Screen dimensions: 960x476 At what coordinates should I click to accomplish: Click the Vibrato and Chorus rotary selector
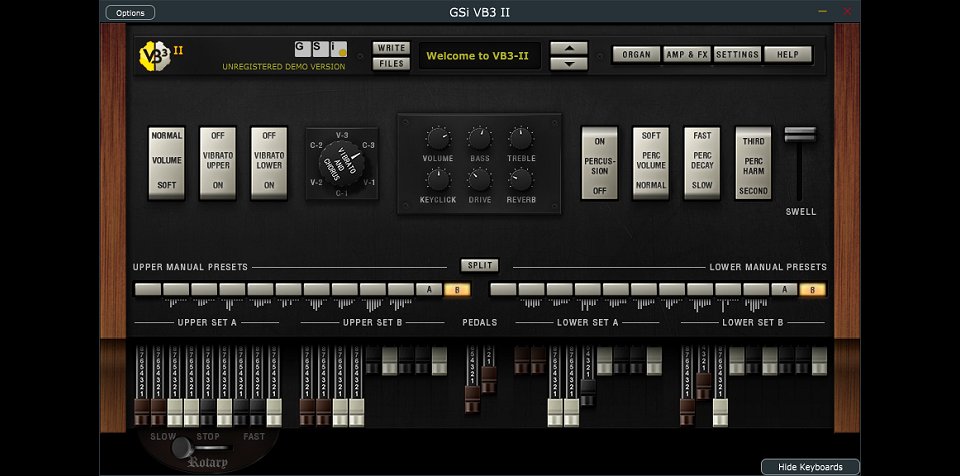tap(342, 163)
